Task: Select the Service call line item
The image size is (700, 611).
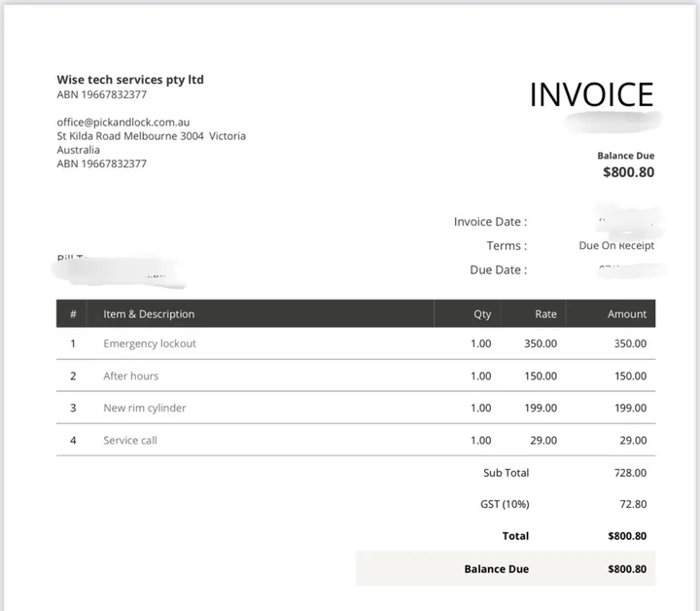Action: [x=130, y=440]
